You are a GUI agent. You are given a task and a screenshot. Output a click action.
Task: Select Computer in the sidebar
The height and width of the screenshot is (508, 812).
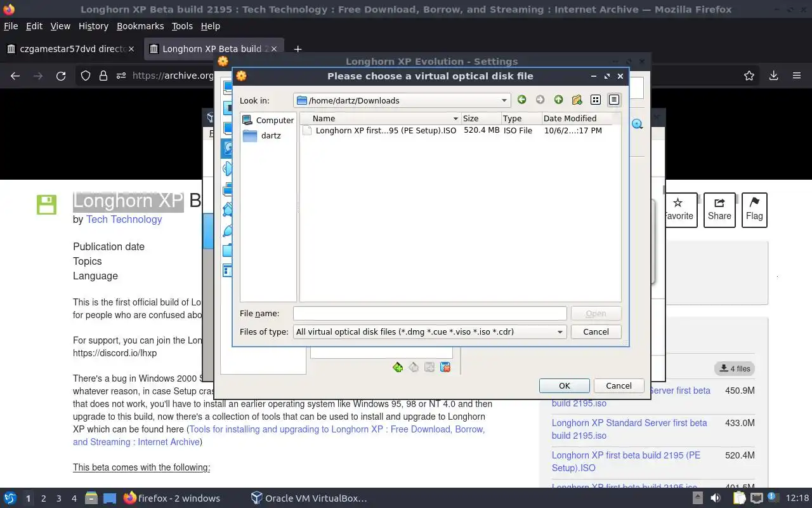click(x=268, y=120)
